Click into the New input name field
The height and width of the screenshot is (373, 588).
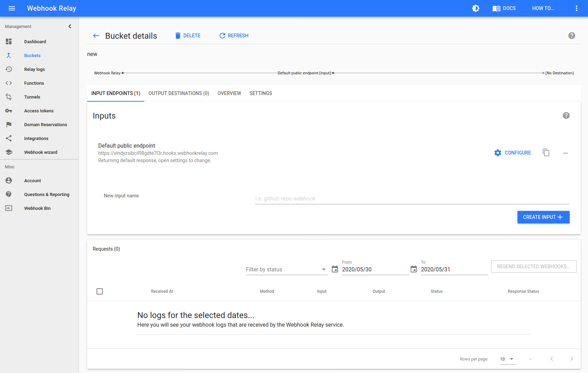click(x=412, y=198)
